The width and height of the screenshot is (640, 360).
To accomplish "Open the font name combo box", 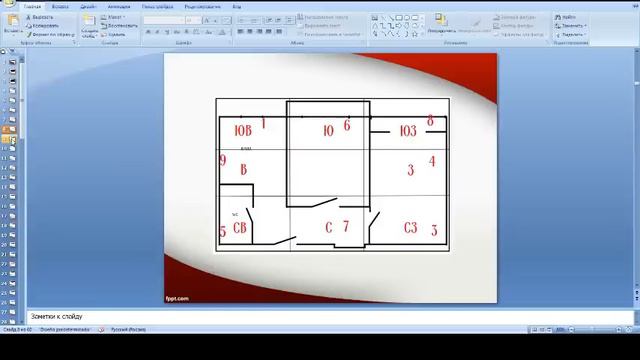I will click(164, 20).
